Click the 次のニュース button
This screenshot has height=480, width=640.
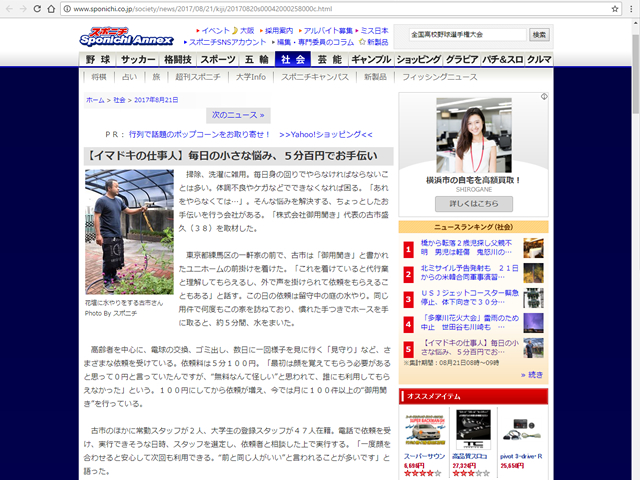pyautogui.click(x=238, y=115)
